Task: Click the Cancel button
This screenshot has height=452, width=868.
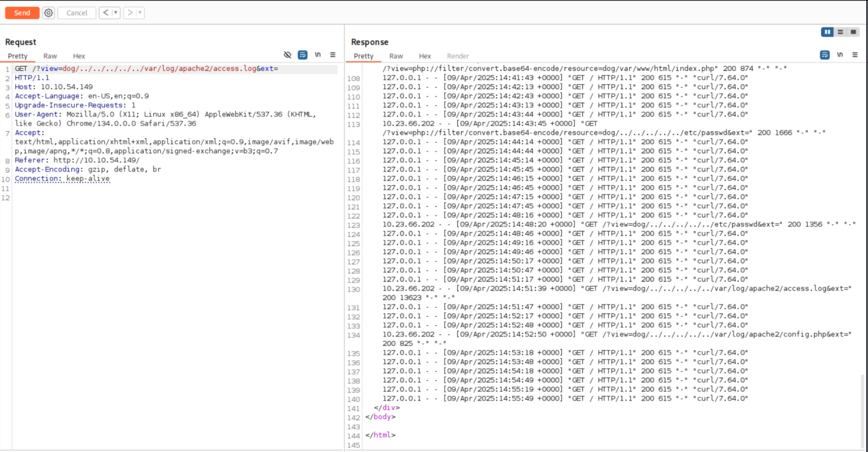Action: 77,13
